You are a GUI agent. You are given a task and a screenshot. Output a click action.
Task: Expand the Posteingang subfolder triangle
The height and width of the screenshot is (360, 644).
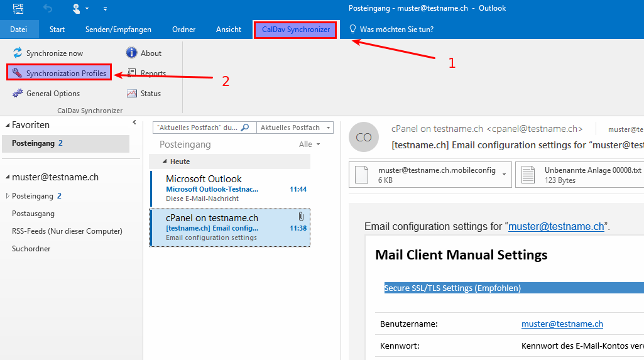(x=8, y=196)
